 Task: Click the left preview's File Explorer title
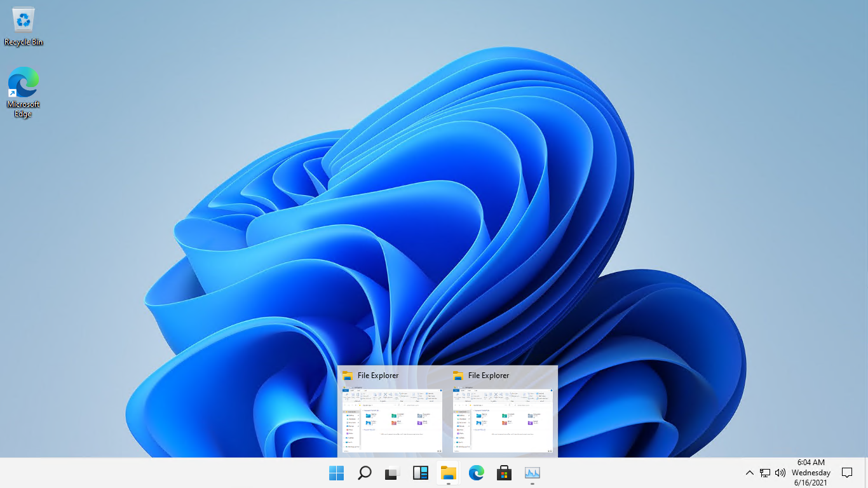coord(377,376)
